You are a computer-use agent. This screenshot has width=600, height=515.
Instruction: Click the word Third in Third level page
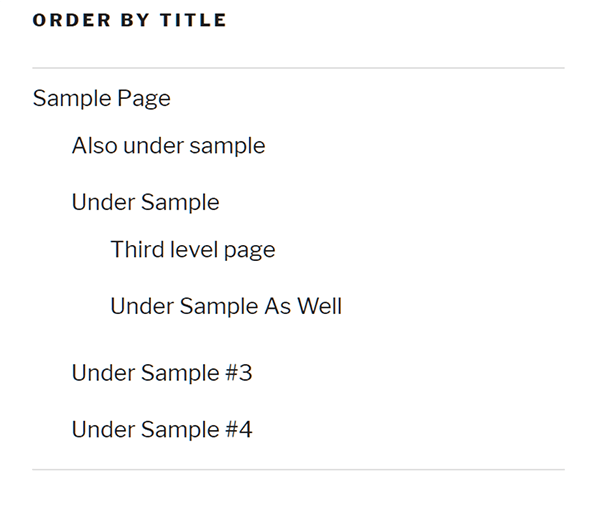pos(138,249)
